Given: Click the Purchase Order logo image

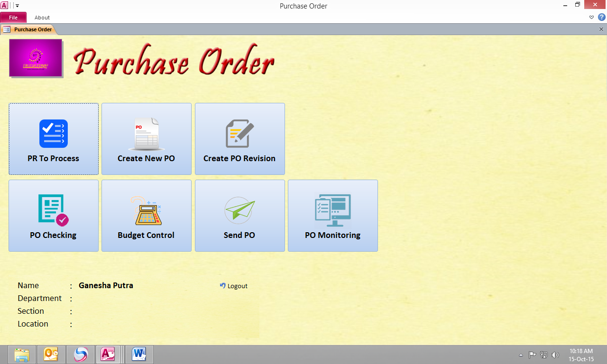Looking at the screenshot, I should coord(36,58).
